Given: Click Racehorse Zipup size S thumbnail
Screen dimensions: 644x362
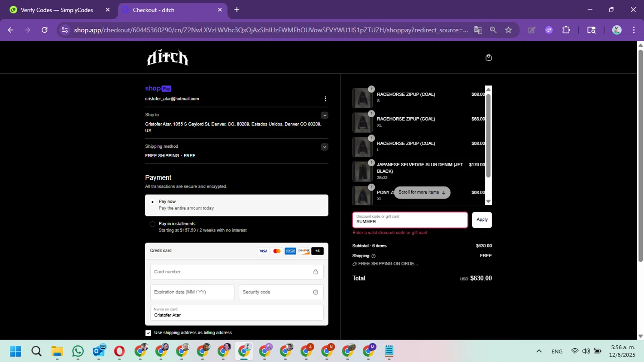Looking at the screenshot, I should pyautogui.click(x=362, y=98).
